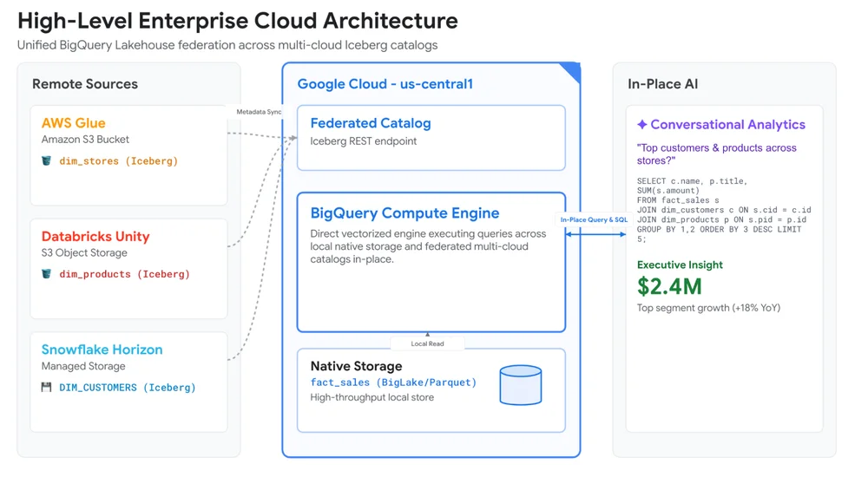
Task: Click the Top customers & products question
Action: point(716,154)
